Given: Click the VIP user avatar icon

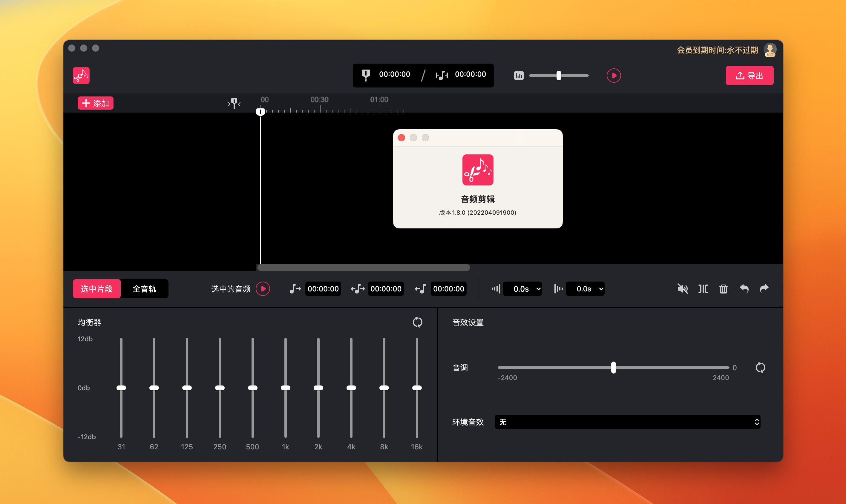Looking at the screenshot, I should (770, 50).
